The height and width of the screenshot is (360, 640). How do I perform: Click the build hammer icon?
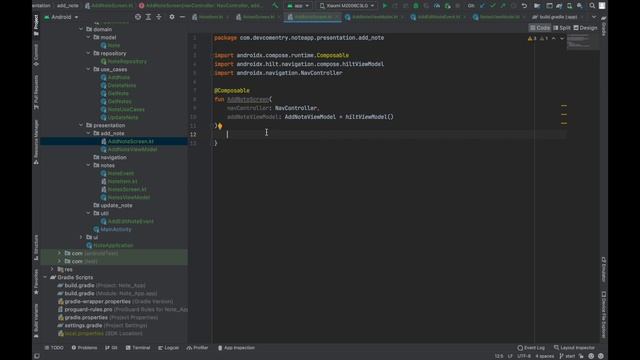[x=275, y=6]
